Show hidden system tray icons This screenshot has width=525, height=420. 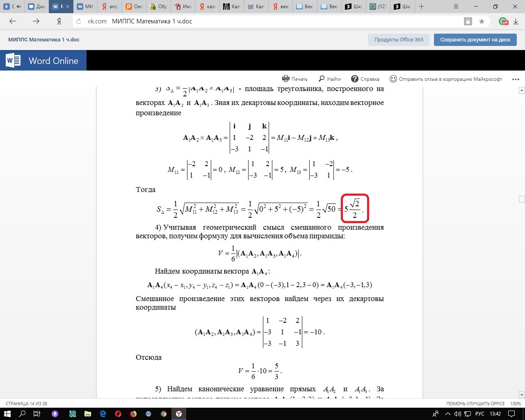point(448,414)
